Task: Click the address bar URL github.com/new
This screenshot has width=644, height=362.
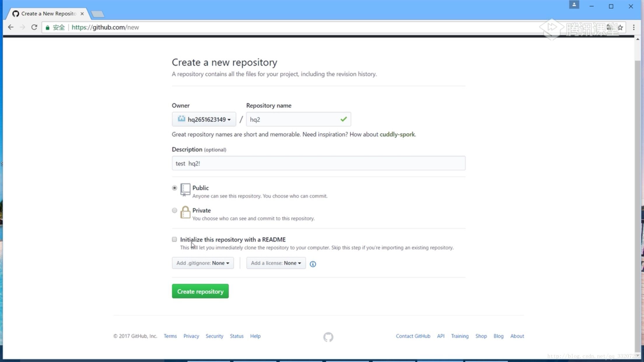Action: [105, 27]
